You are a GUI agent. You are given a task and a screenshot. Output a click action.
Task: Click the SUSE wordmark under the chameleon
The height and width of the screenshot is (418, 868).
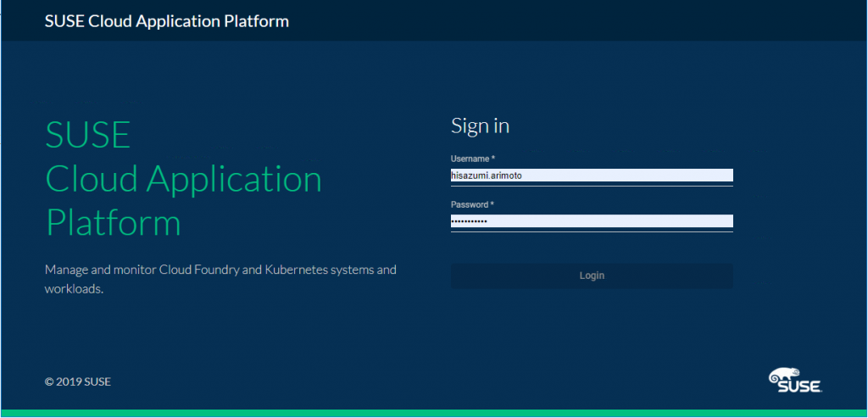tap(799, 387)
